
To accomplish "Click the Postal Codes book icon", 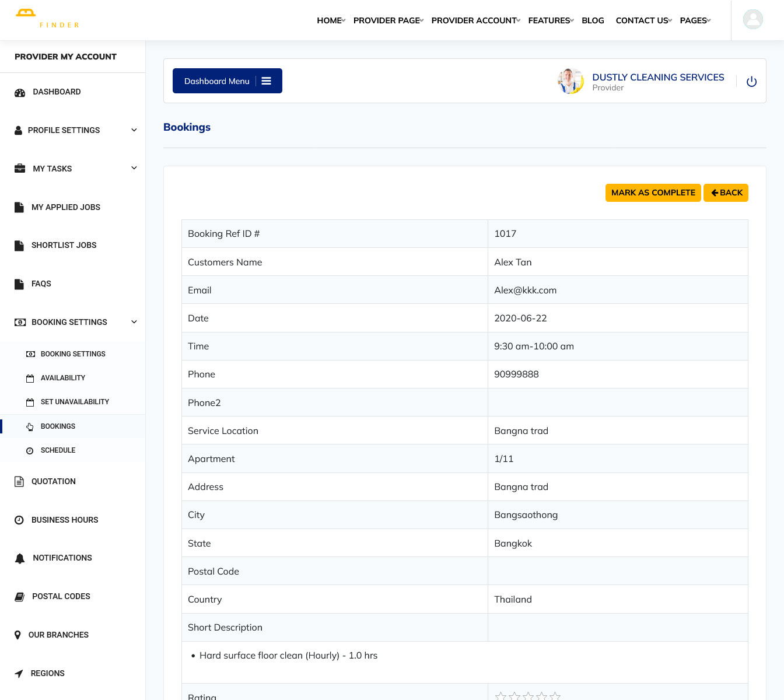I will click(x=19, y=597).
